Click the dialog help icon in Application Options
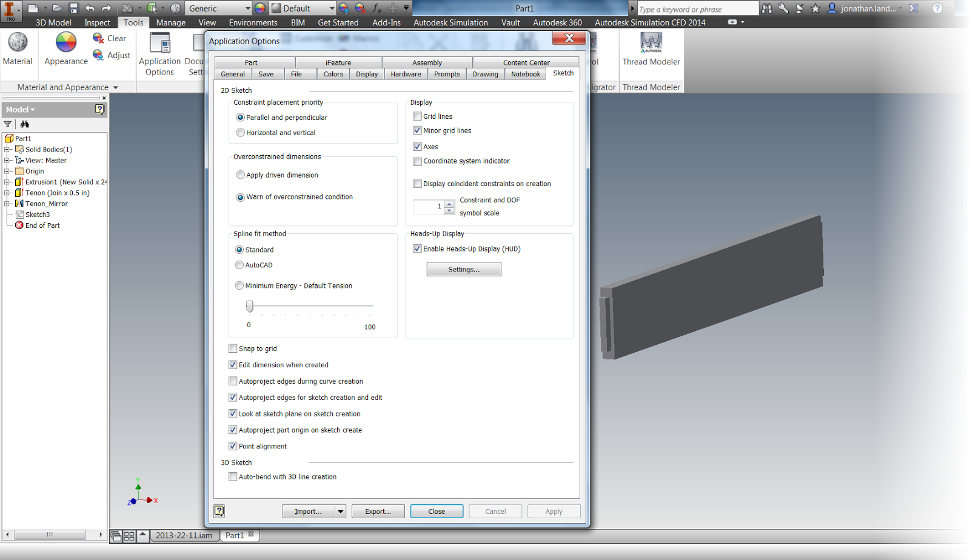This screenshot has width=970, height=560. (x=219, y=511)
